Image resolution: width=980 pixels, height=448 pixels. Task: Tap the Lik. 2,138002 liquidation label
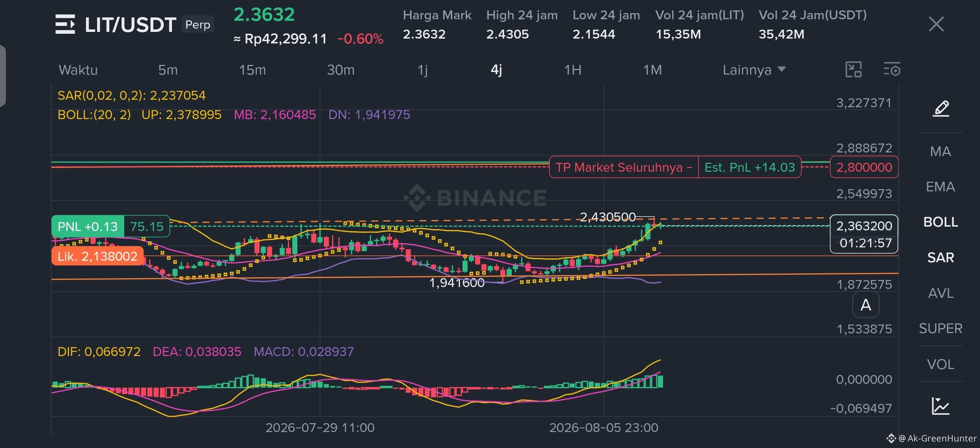tap(97, 256)
